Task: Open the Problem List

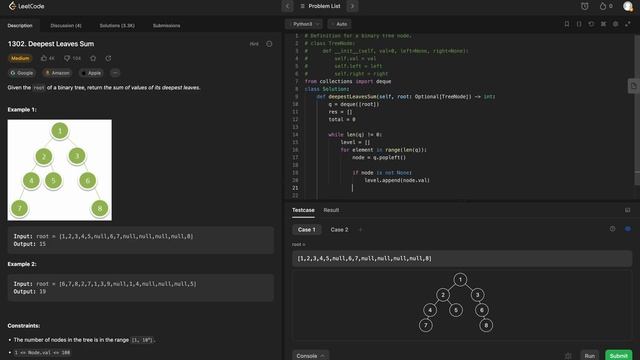Action: pos(320,6)
